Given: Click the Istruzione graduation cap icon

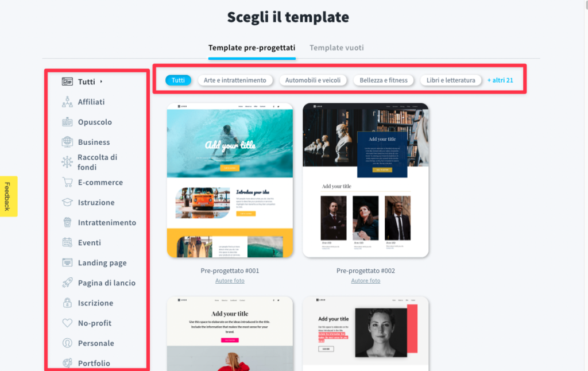Looking at the screenshot, I should 67,202.
